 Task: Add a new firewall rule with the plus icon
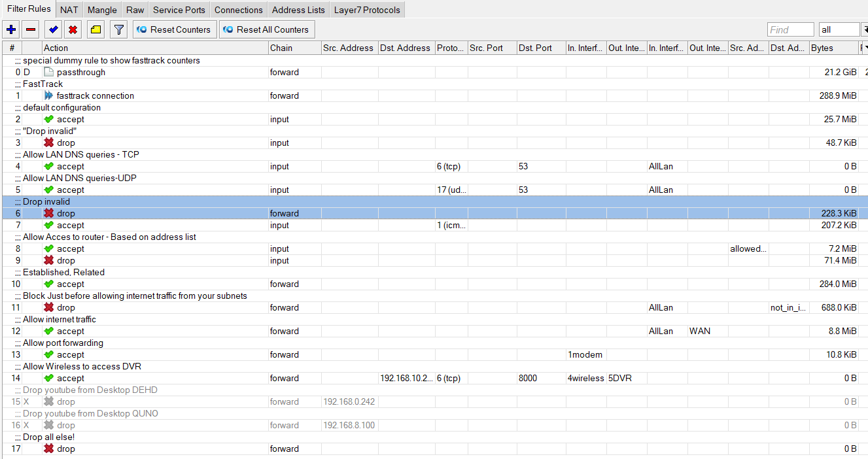pos(10,29)
